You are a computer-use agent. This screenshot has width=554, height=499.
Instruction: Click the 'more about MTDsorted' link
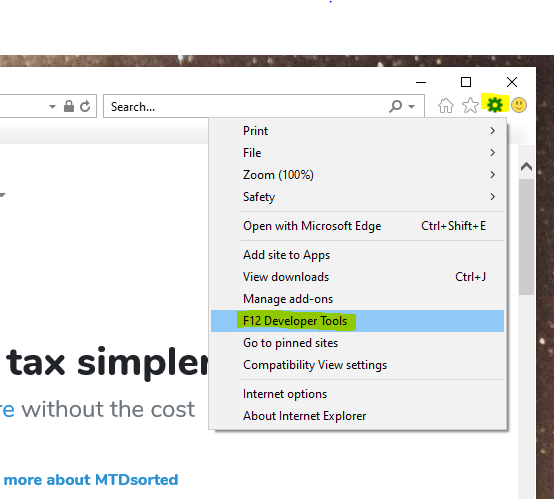pos(91,480)
